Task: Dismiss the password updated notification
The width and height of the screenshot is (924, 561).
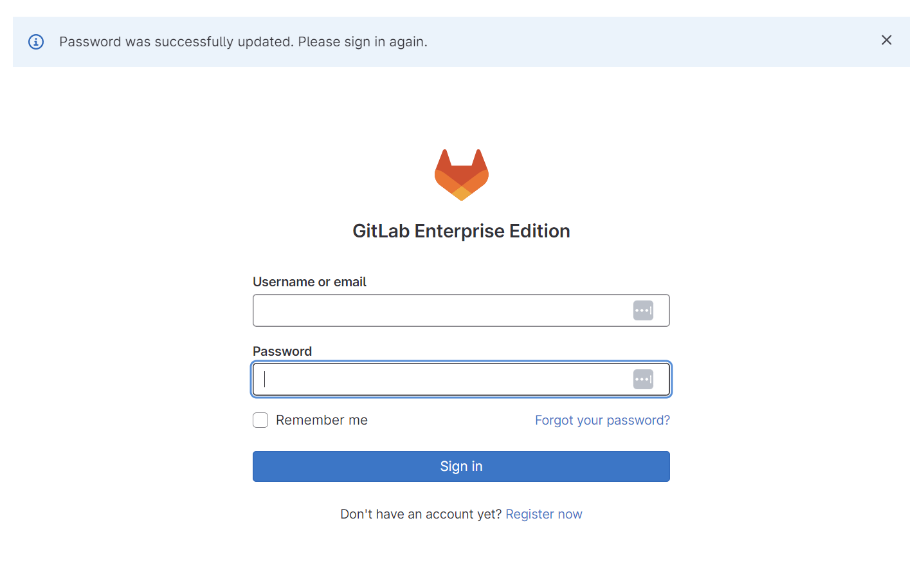Action: 886,39
